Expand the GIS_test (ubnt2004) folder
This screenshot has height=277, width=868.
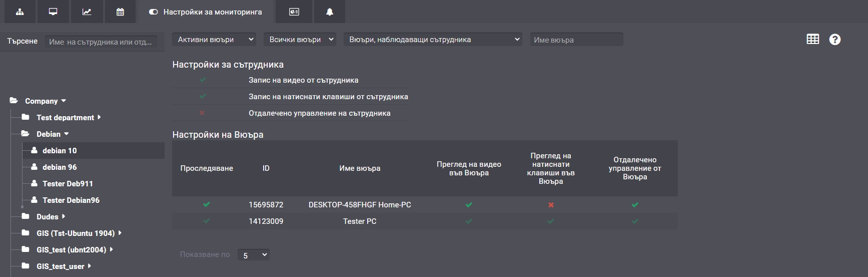click(x=111, y=249)
